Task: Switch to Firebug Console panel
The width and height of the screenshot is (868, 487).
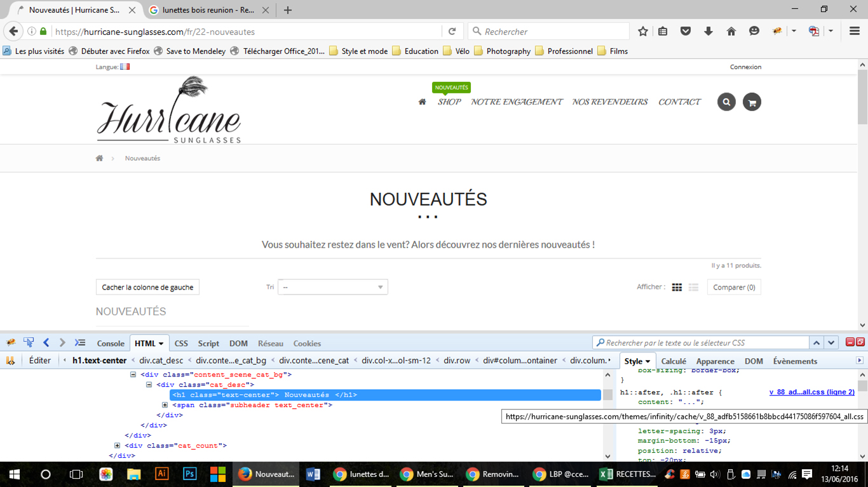Action: (x=111, y=344)
